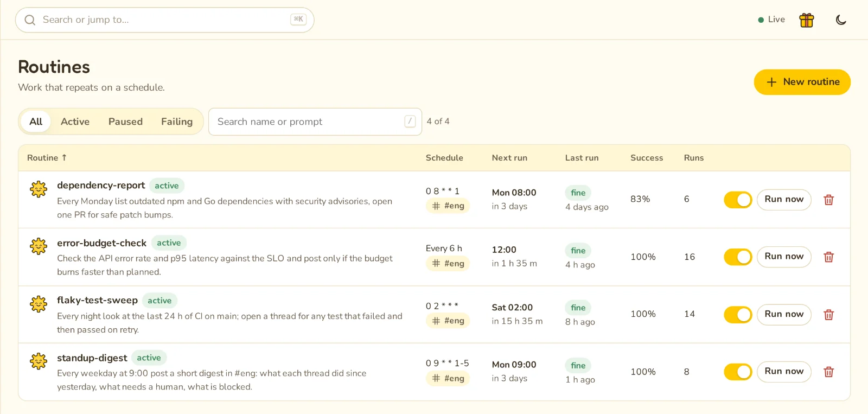Toggle dark mode with the moon icon
Image resolution: width=868 pixels, height=414 pixels.
(x=841, y=20)
